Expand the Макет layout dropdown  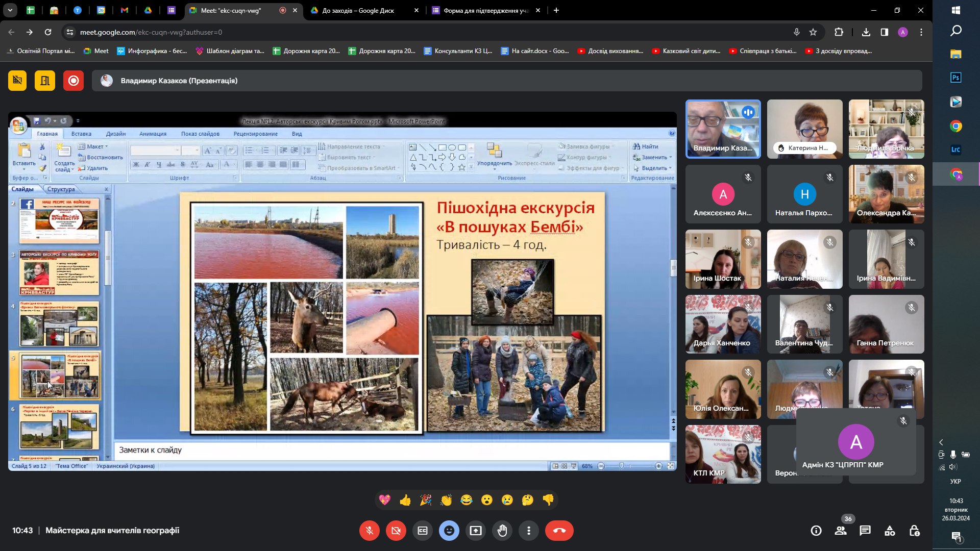(x=93, y=146)
